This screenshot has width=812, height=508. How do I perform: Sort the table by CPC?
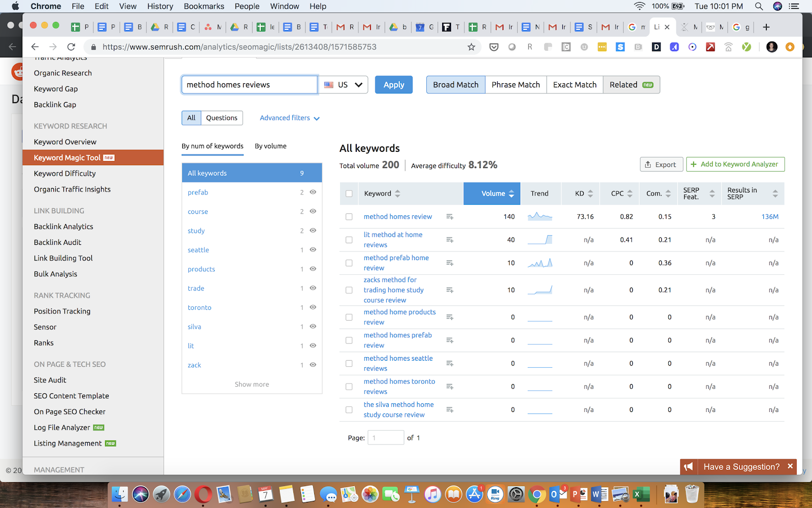[x=622, y=194]
